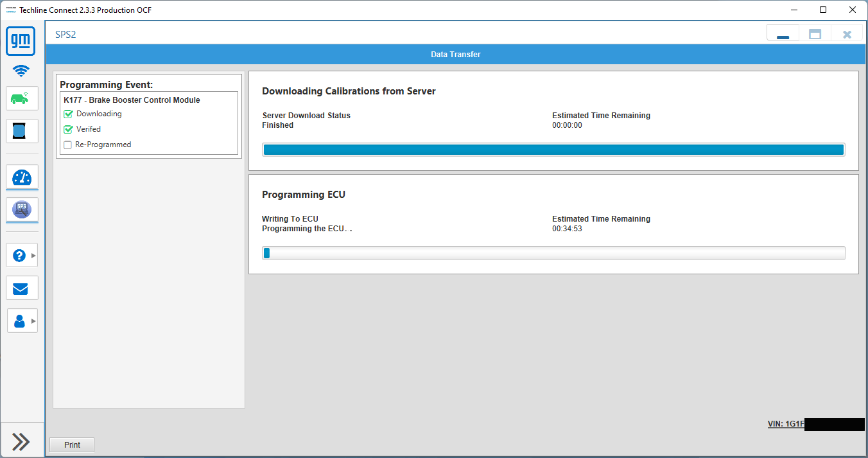Screen dimensions: 868x458
Task: Check the Re-Programmed checkbox
Action: pyautogui.click(x=68, y=145)
